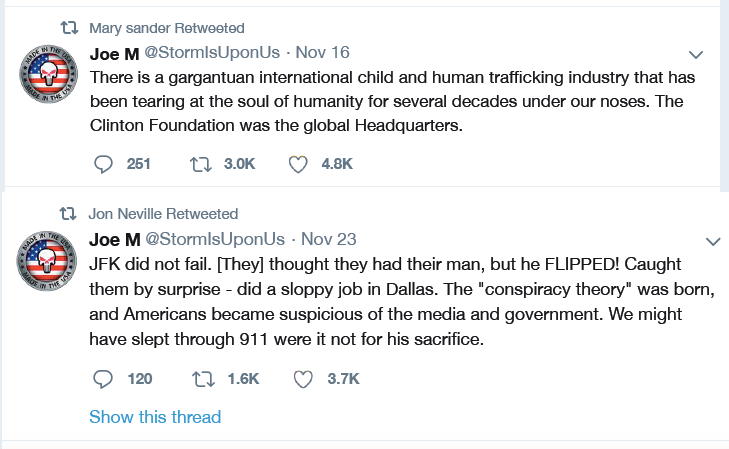Like the Nov 23 JFK tweet
Image resolution: width=729 pixels, height=449 pixels.
click(303, 379)
